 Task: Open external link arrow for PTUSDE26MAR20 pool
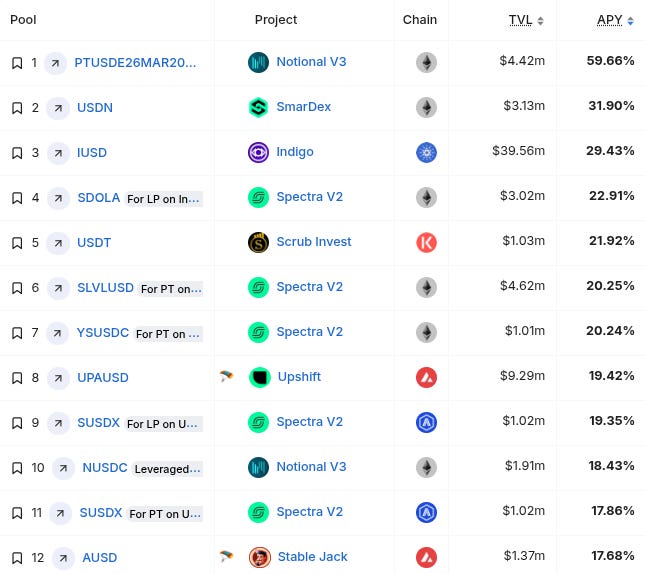(x=55, y=63)
